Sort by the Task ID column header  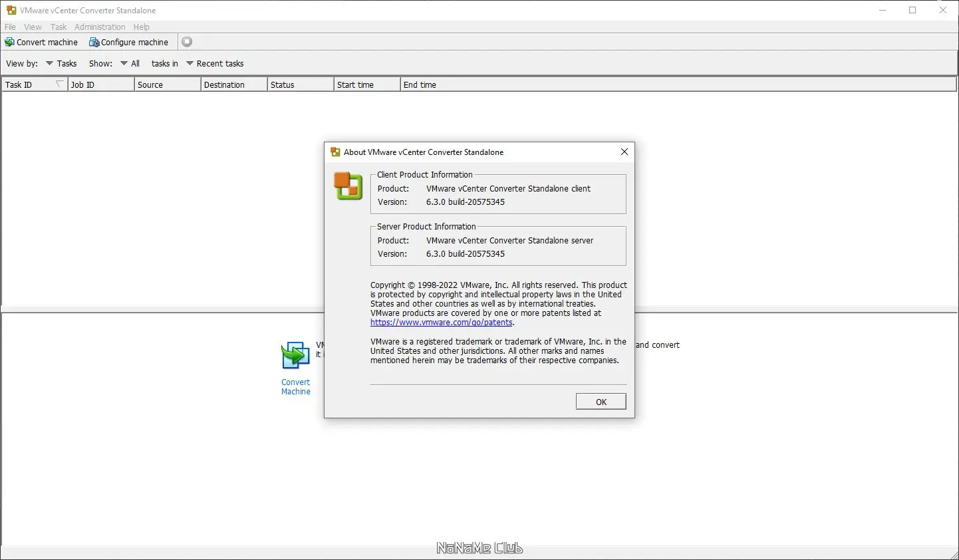(35, 84)
